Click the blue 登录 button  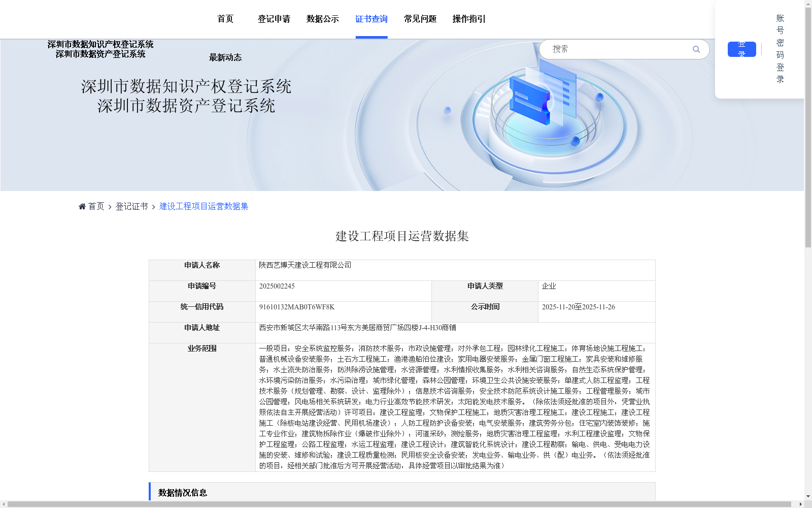(741, 49)
